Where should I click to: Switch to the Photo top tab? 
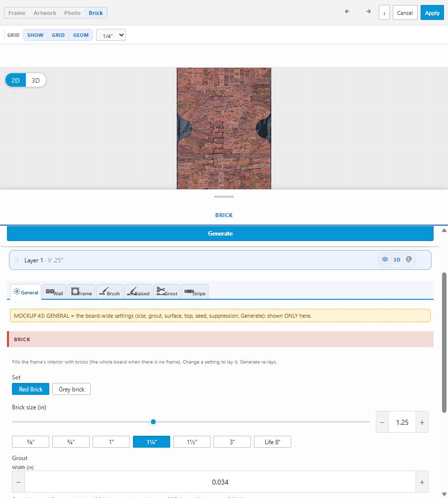point(72,13)
